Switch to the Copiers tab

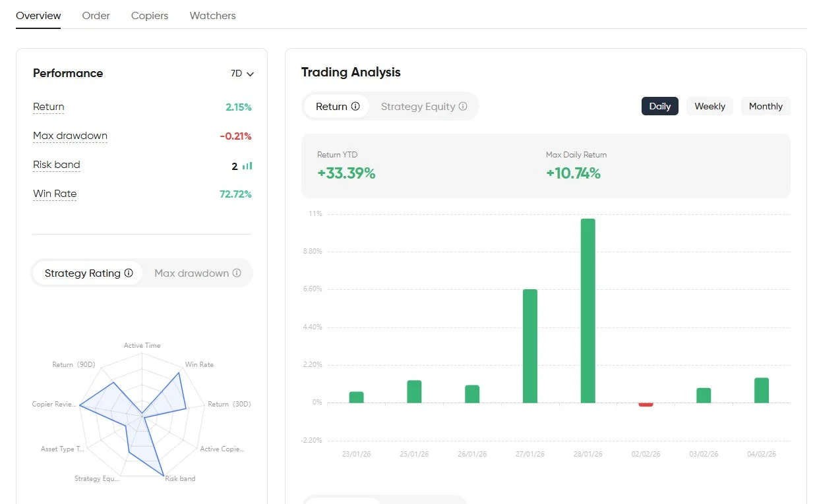click(x=150, y=15)
